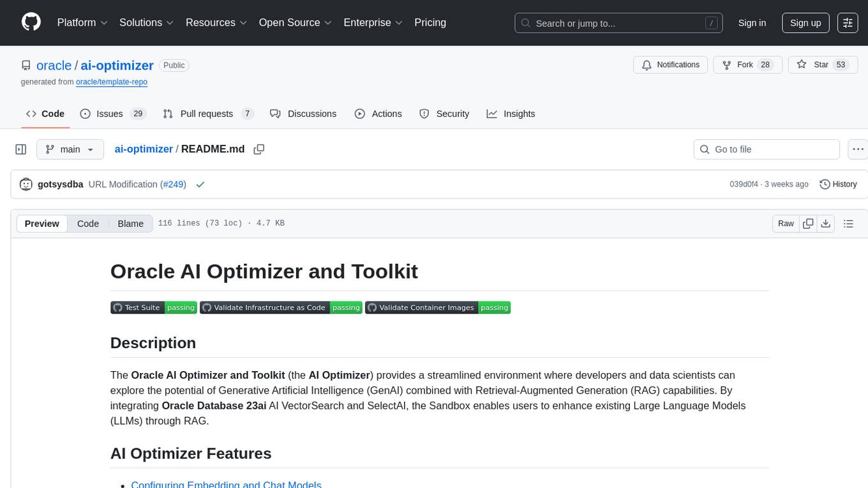
Task: View the commit status check mark
Action: tap(200, 184)
